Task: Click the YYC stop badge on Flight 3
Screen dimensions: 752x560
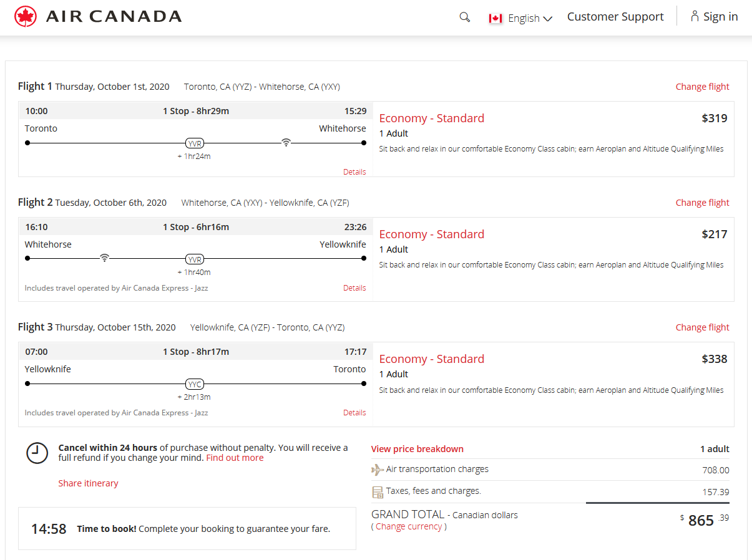Action: click(195, 384)
